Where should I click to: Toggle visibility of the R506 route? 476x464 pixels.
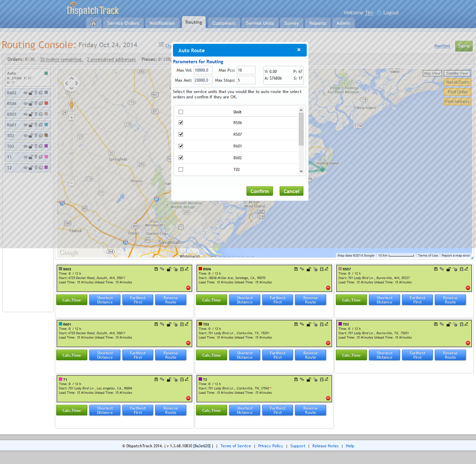click(x=25, y=104)
